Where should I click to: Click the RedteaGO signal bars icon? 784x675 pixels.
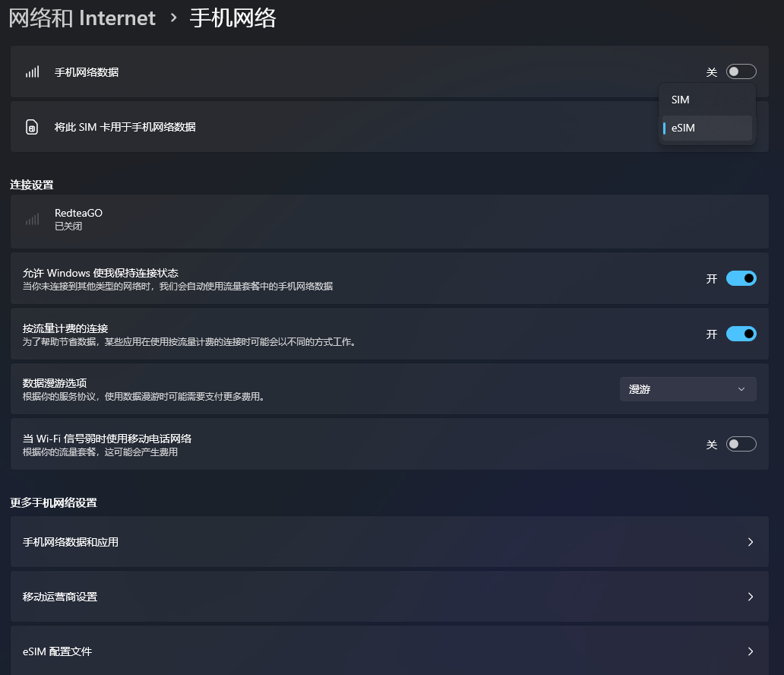pos(30,219)
